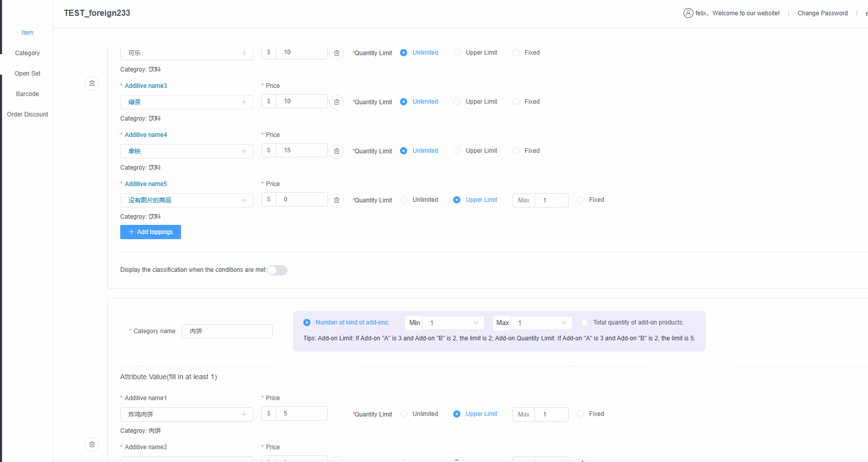The height and width of the screenshot is (462, 868).
Task: Choose Unlimited for 没有图片的商品 quantity limit
Action: [x=404, y=200]
